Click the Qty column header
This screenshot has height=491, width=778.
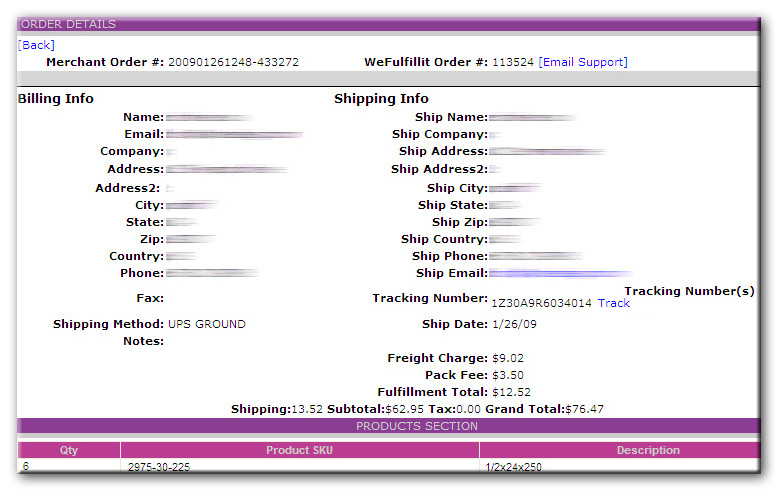[x=69, y=450]
